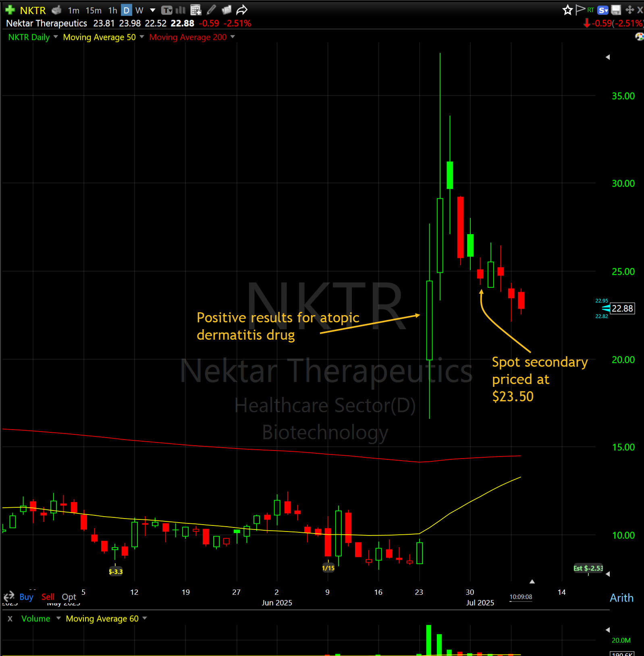644x656 pixels.
Task: Click the calendar grid add icon
Action: [196, 10]
